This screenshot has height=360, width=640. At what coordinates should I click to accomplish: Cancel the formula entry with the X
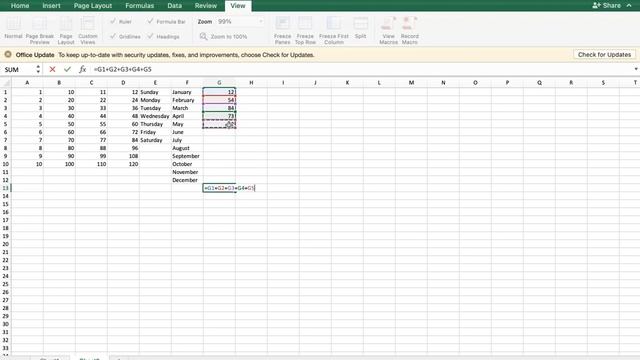pos(52,69)
